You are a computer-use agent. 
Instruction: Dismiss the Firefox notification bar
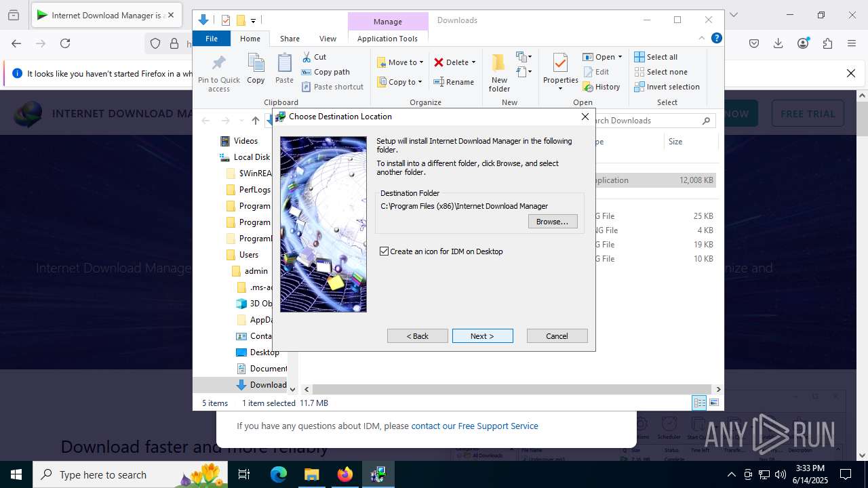point(851,73)
